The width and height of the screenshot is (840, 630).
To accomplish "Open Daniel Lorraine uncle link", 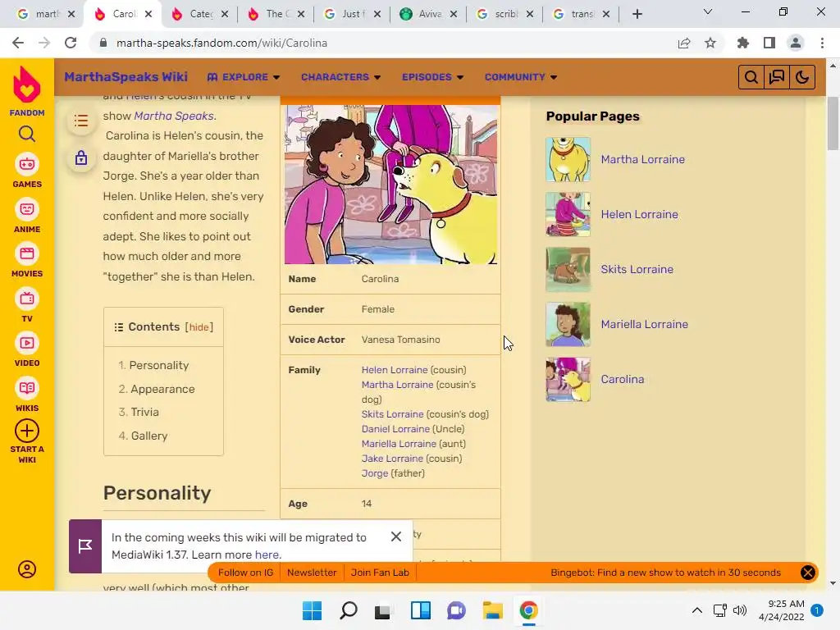I will click(x=395, y=429).
